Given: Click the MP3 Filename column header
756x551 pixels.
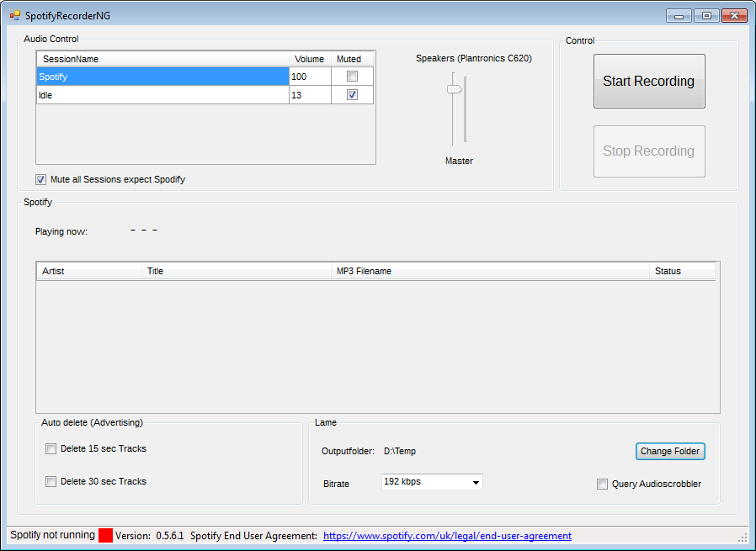Looking at the screenshot, I should (x=490, y=271).
